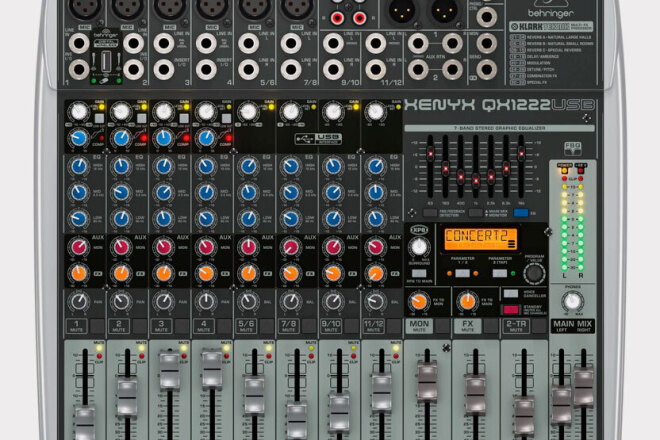Mute channel 3 with its mute button
This screenshot has width=660, height=440.
[182, 326]
